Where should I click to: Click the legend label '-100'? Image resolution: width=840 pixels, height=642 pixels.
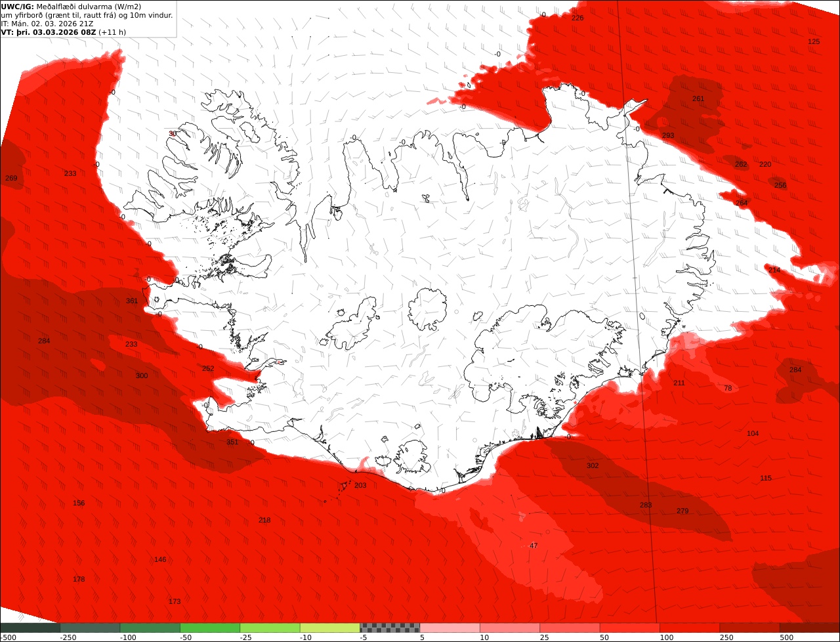pos(128,637)
